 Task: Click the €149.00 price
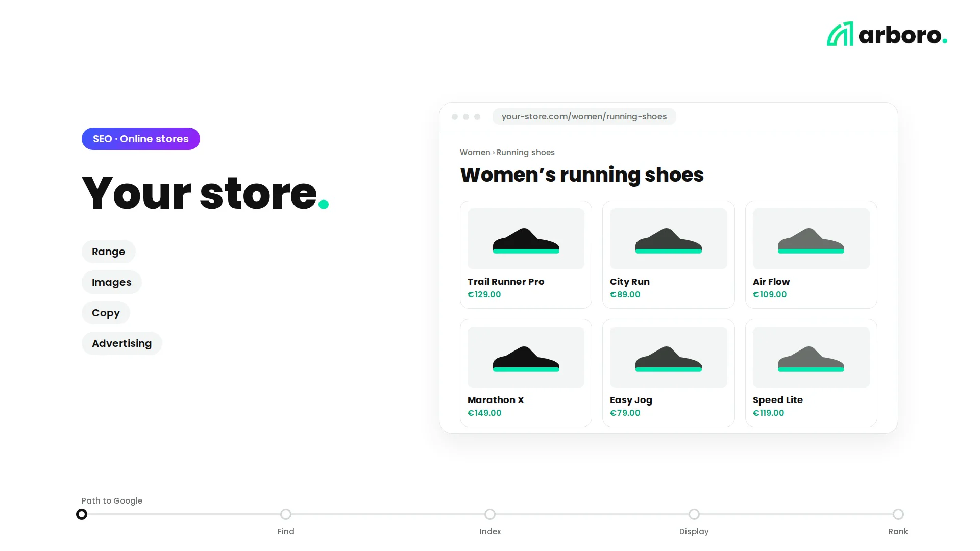point(484,413)
